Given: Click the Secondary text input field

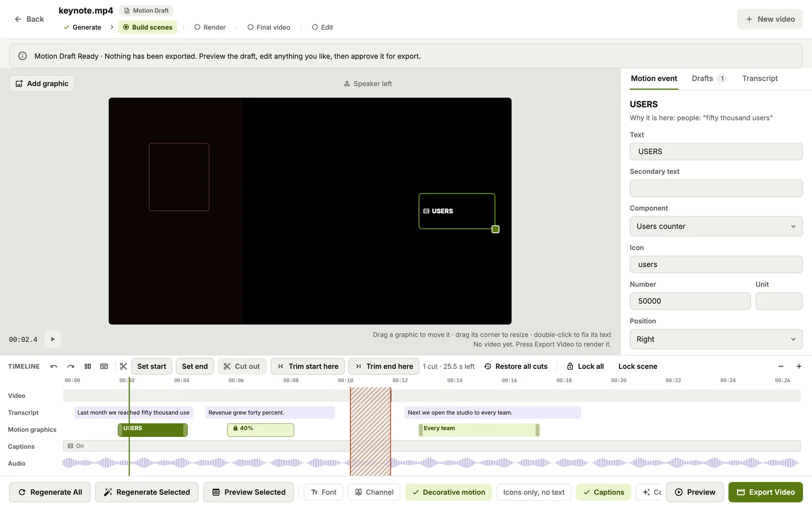Looking at the screenshot, I should (x=716, y=188).
